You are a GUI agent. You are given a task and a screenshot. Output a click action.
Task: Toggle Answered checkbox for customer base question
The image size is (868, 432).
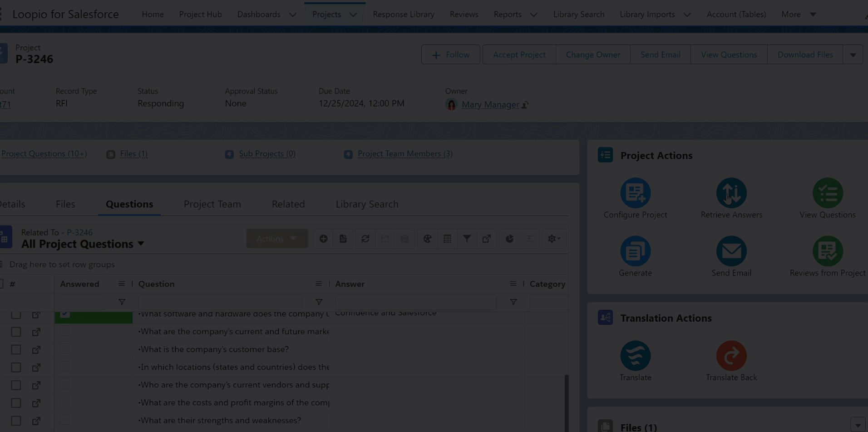point(65,349)
